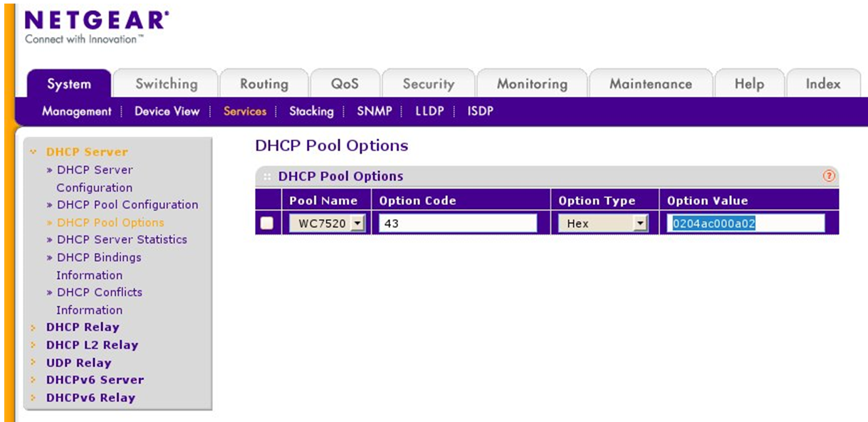Open the ISDP submenu
Viewport: 868px width, 422px height.
tap(481, 112)
